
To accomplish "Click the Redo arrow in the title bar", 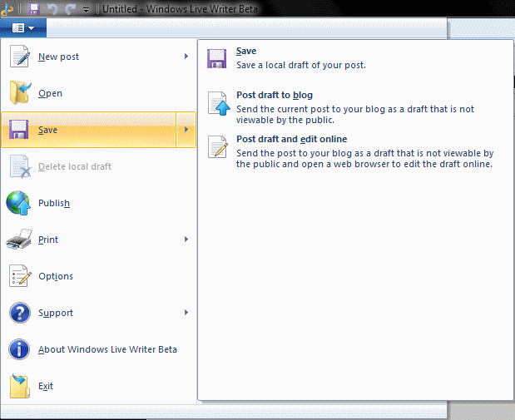I will point(70,9).
